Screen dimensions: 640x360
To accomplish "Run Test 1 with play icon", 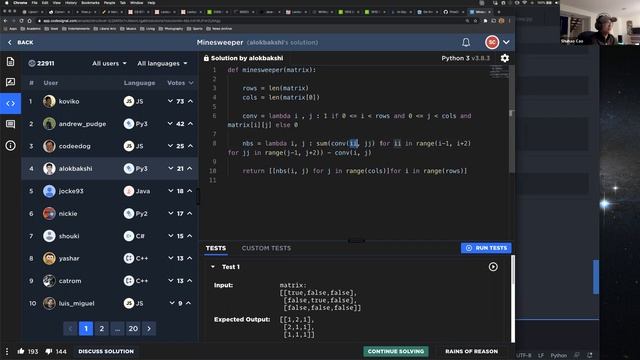I will pyautogui.click(x=493, y=267).
